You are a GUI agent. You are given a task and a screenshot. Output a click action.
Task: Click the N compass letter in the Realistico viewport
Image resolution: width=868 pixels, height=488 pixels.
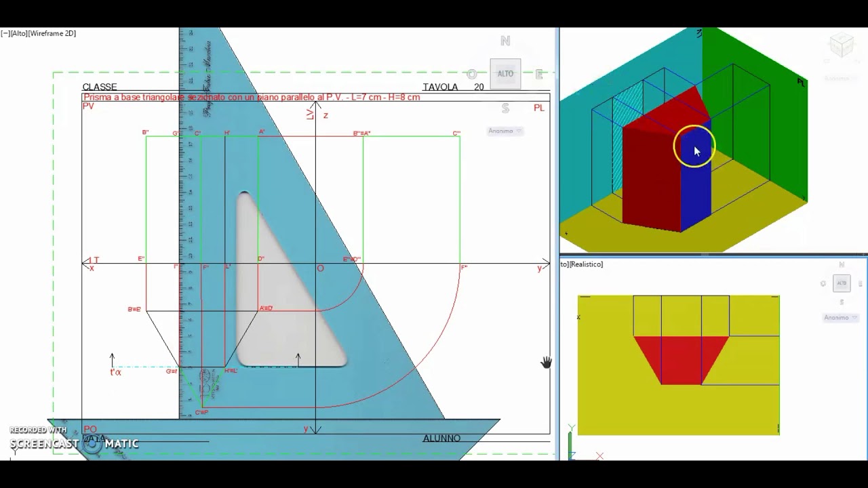tap(842, 265)
